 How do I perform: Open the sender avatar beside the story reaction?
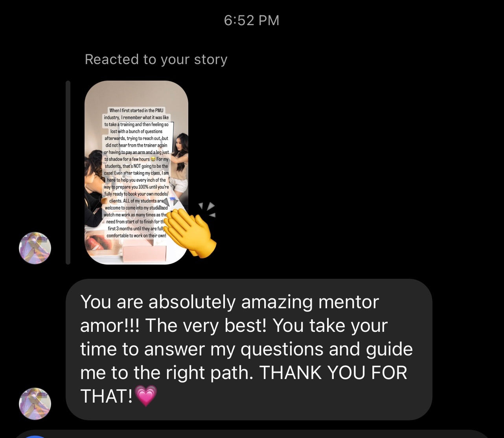click(35, 248)
